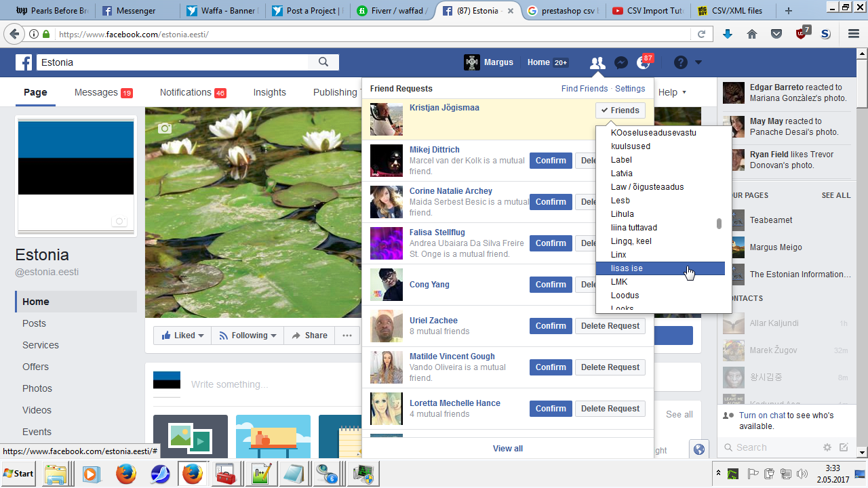
Task: Open chat options gear icon
Action: 827,447
